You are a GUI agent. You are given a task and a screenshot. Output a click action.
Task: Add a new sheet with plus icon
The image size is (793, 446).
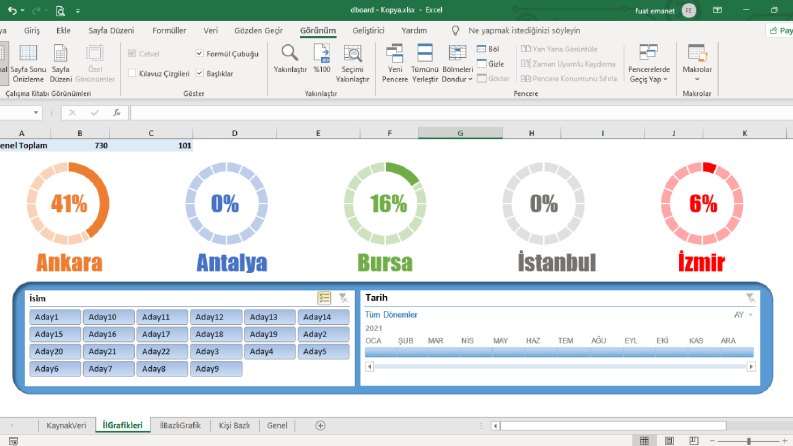click(320, 425)
